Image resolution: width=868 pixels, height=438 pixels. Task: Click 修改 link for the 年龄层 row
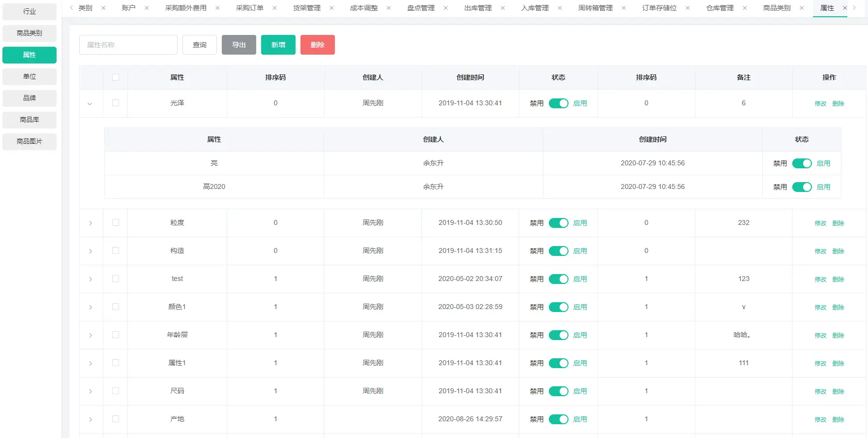click(820, 336)
